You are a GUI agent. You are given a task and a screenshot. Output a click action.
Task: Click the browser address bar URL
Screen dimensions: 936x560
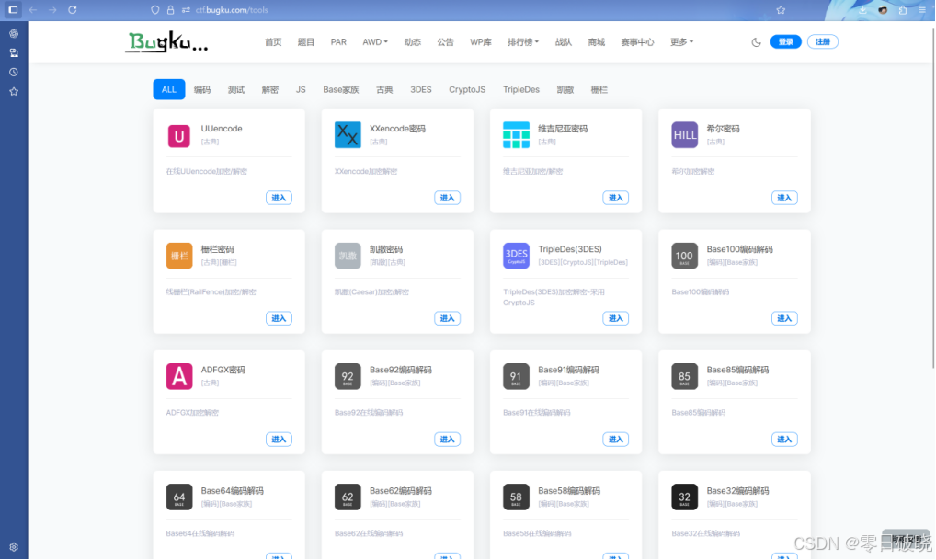232,9
